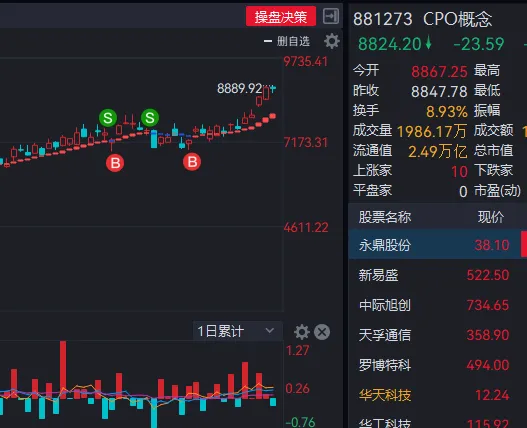Image resolution: width=527 pixels, height=428 pixels.
Task: Select the 新易盛 stock row
Action: pos(438,275)
